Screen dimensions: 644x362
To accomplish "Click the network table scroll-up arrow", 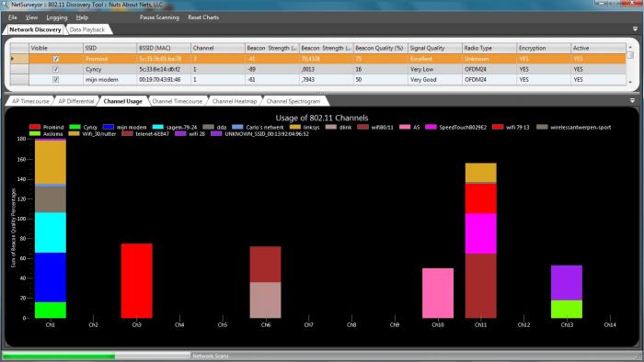I will click(630, 47).
